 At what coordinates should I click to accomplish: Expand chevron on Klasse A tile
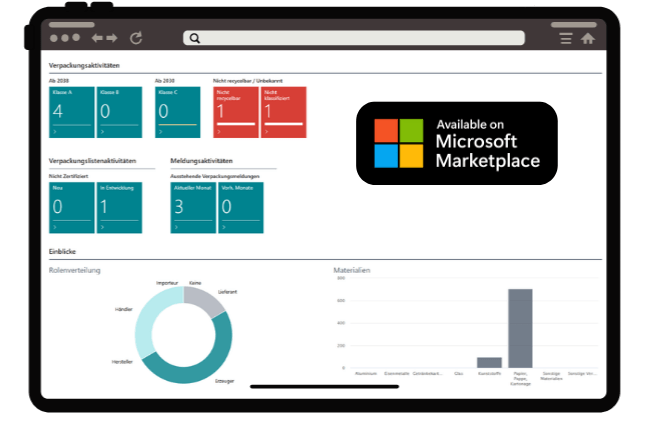pyautogui.click(x=55, y=132)
